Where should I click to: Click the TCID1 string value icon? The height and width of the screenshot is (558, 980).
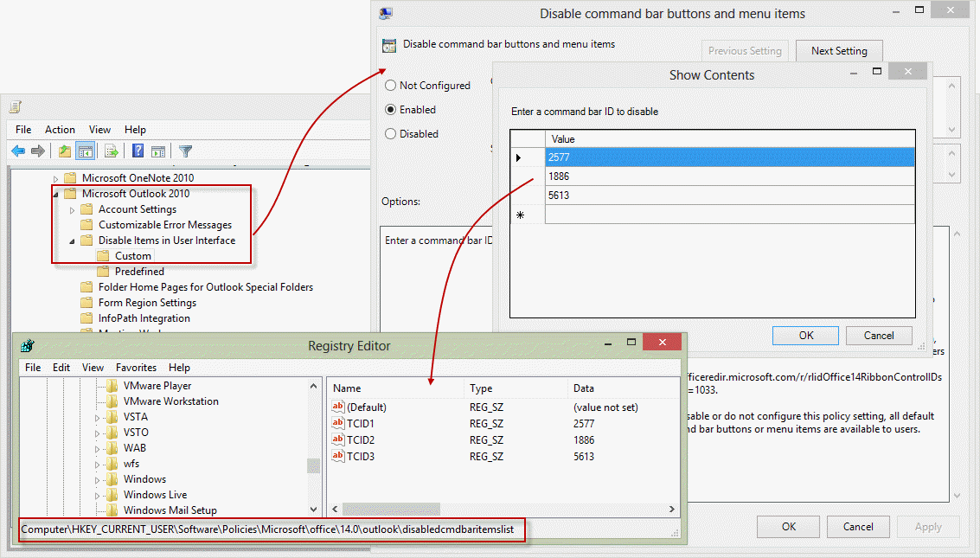click(x=338, y=423)
